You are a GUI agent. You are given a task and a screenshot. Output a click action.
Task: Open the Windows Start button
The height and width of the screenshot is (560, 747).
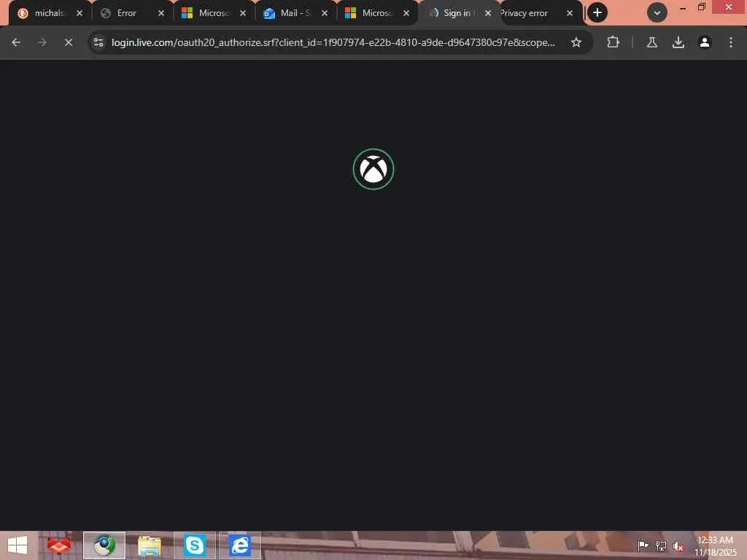[18, 545]
